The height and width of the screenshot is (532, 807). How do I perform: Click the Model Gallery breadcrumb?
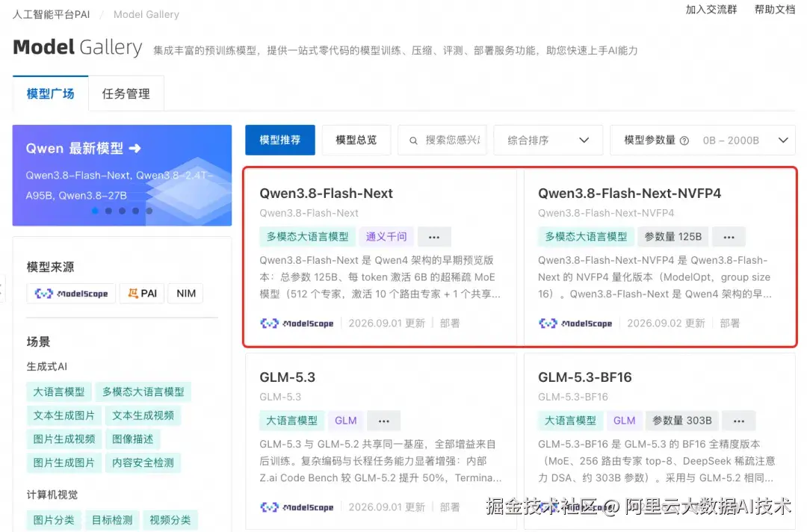coord(146,14)
